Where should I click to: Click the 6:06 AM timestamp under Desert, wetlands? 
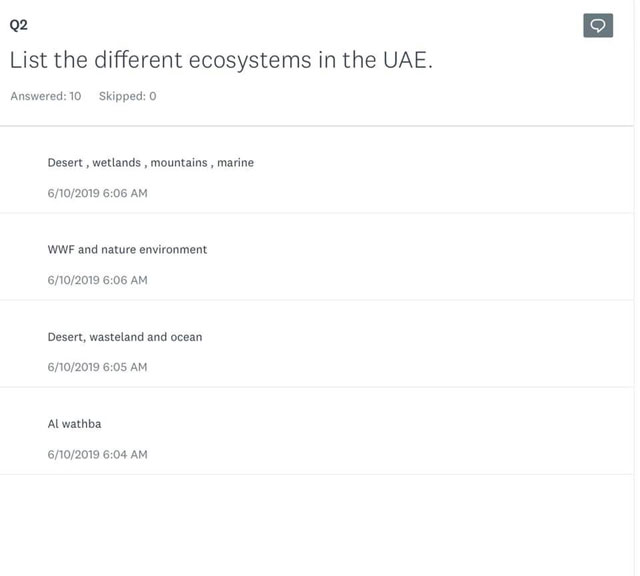tap(97, 193)
